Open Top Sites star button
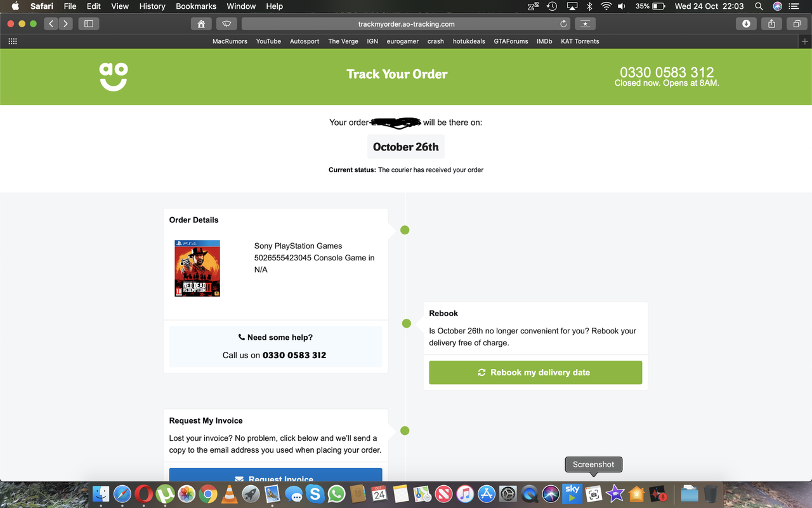The width and height of the screenshot is (812, 508). tap(585, 23)
